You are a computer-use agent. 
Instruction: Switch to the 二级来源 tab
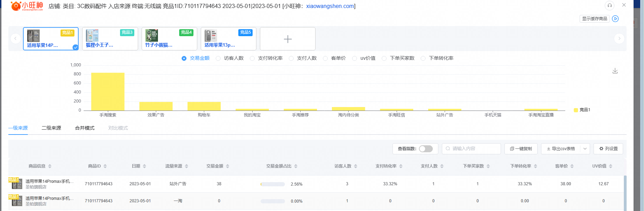(51, 128)
